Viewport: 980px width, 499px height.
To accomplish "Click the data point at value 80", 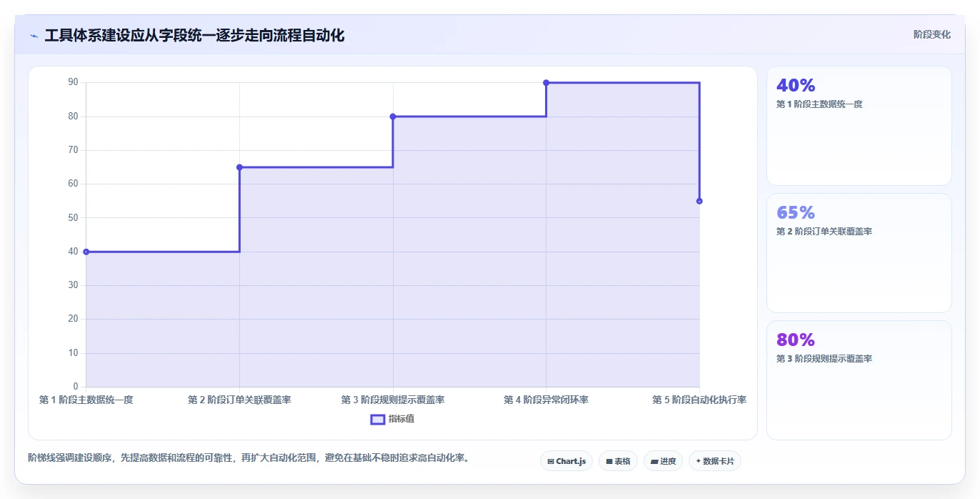I will click(393, 117).
